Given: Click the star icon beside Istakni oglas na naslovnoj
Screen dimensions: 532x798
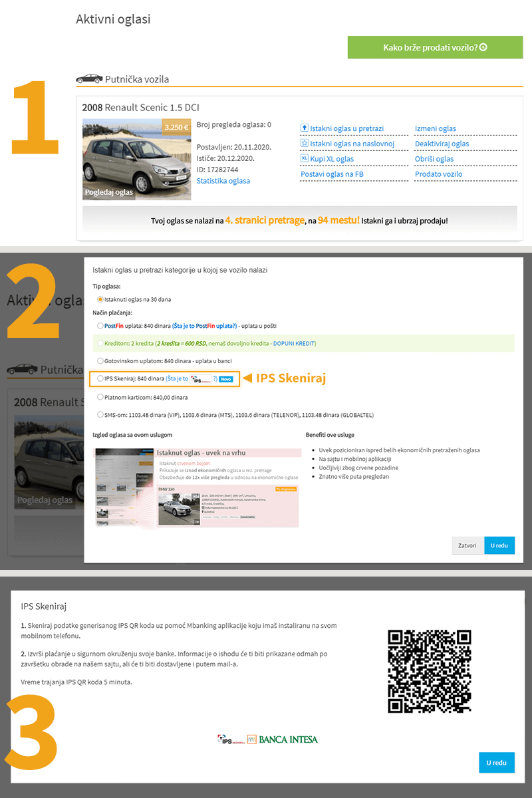Looking at the screenshot, I should (x=305, y=144).
